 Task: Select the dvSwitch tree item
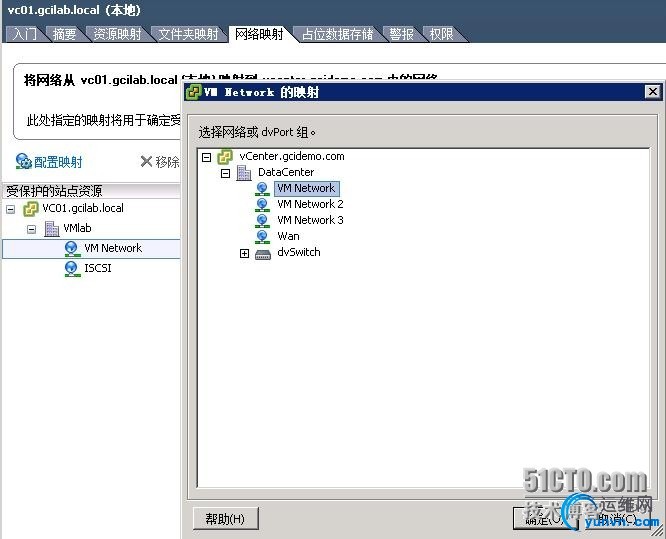pos(299,252)
